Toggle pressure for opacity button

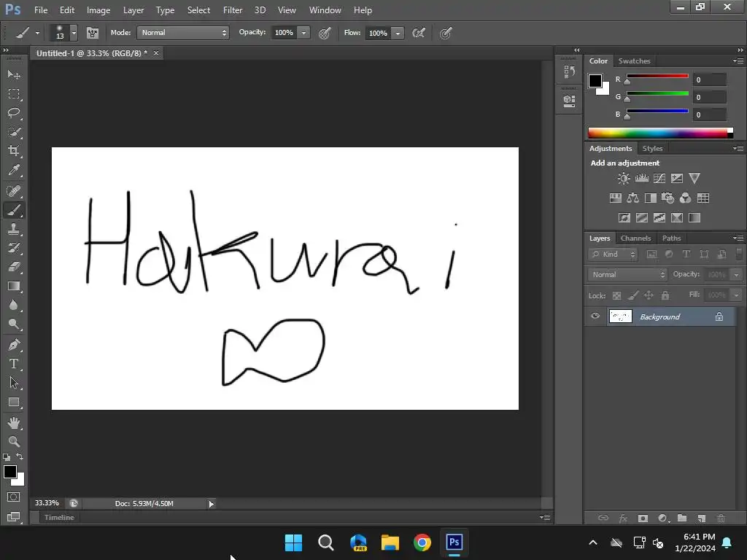[x=325, y=33]
